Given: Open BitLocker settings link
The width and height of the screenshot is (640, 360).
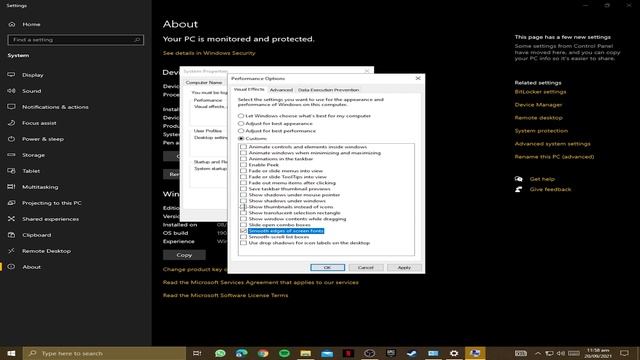Looking at the screenshot, I should coord(540,92).
